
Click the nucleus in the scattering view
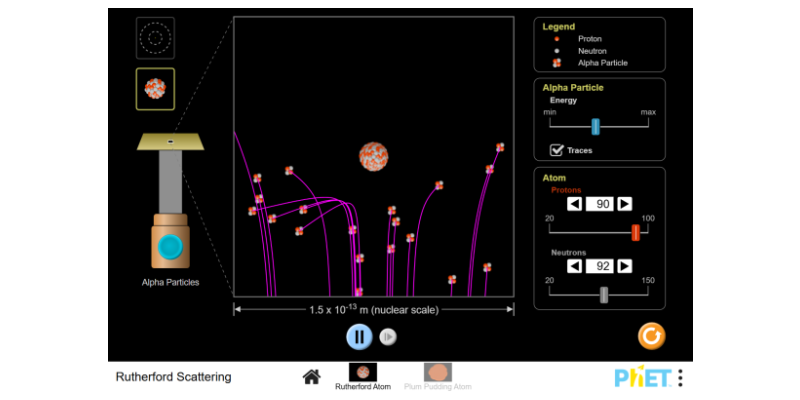tap(374, 157)
